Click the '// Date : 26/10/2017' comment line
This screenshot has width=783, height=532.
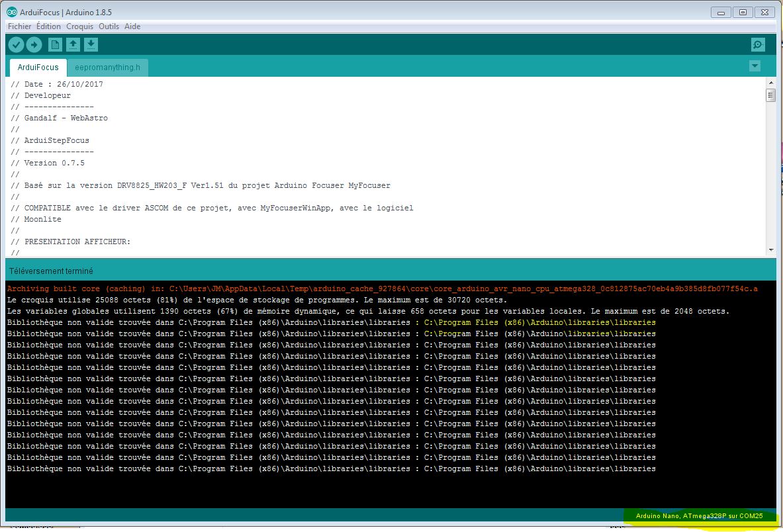tap(57, 84)
